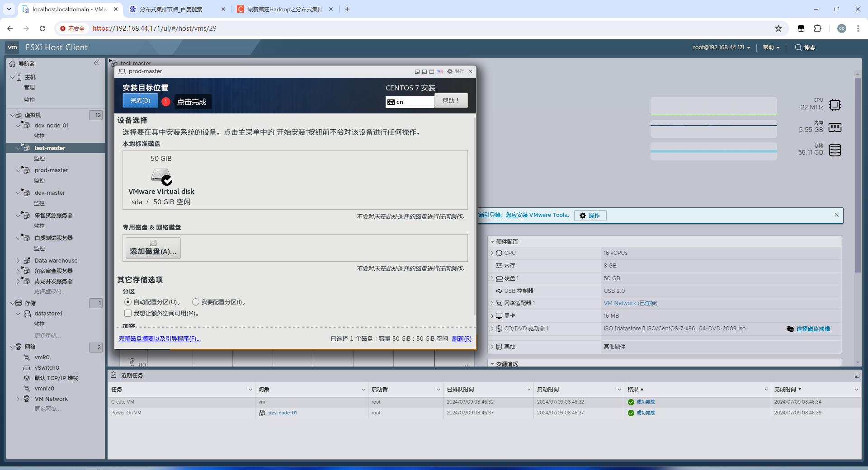Expand the 硬盘 1 hardware row
This screenshot has width=868, height=470.
coord(492,278)
